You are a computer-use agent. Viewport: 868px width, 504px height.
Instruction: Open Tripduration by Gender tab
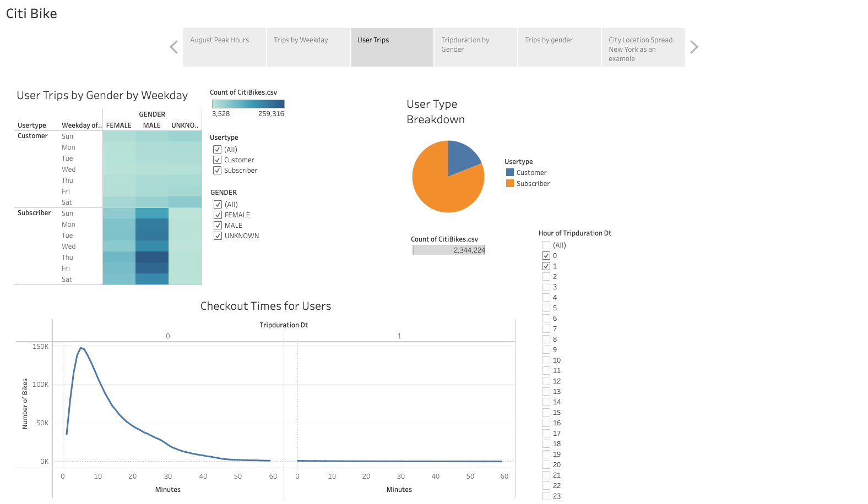click(x=476, y=47)
